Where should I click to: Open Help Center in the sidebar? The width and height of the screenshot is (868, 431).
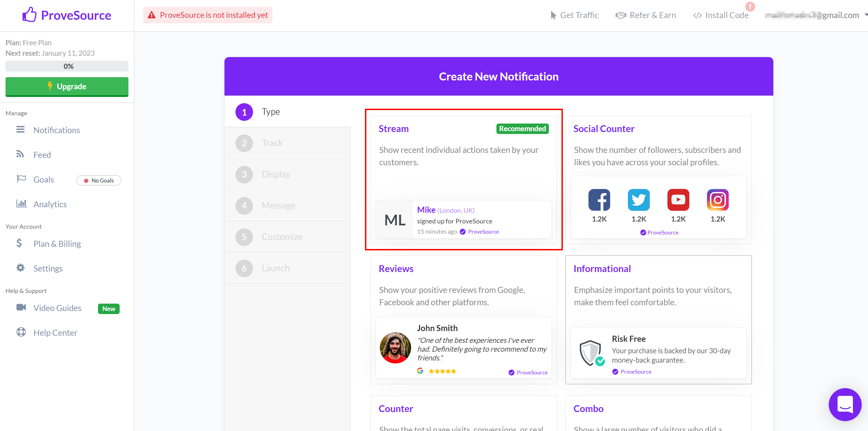pos(55,333)
